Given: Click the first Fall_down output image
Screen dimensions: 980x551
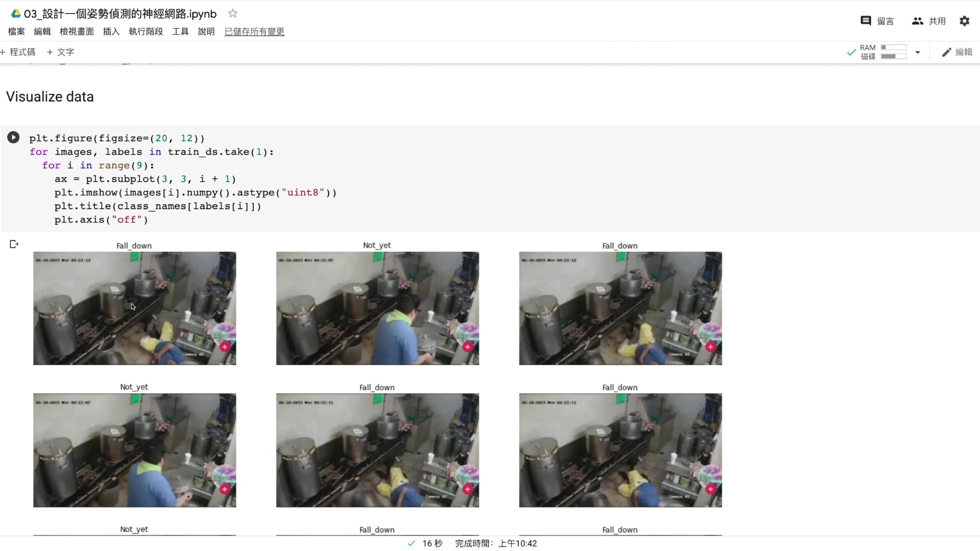Looking at the screenshot, I should (135, 308).
